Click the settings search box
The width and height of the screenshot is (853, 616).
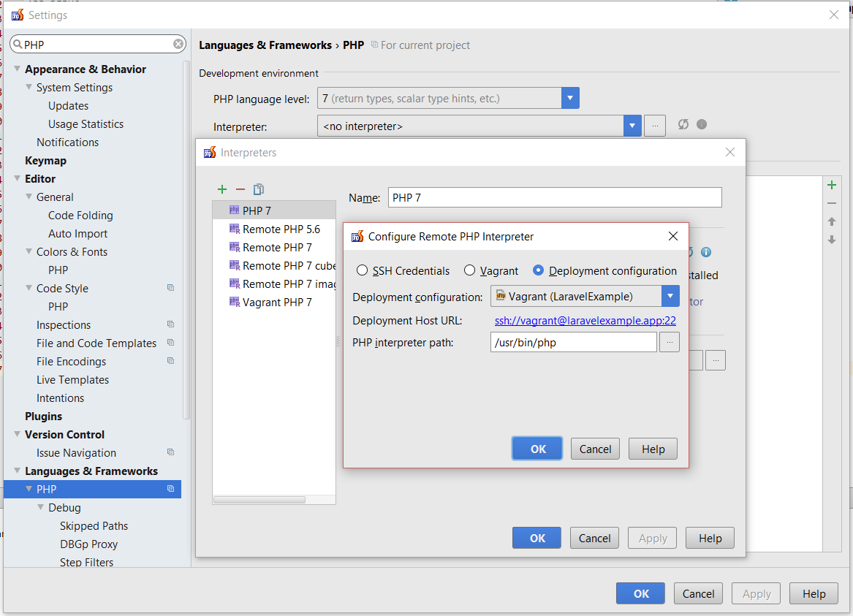[x=98, y=44]
